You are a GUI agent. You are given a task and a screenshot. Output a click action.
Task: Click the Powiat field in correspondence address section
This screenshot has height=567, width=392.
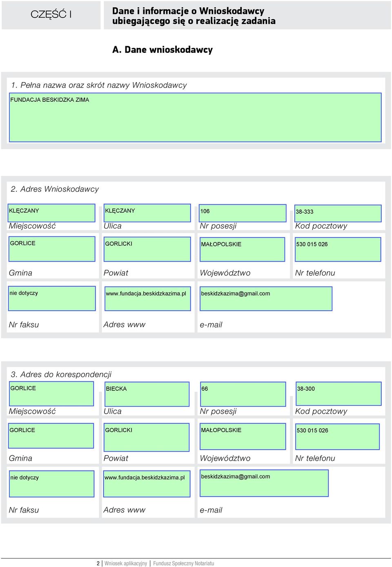147,437
